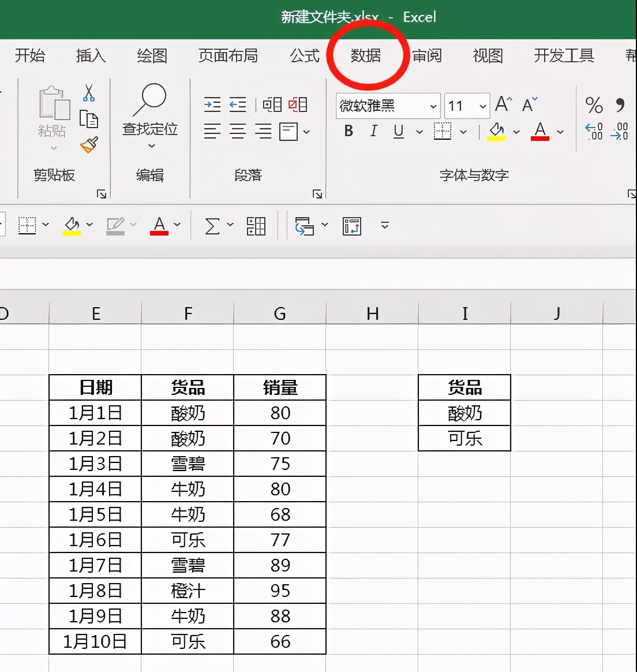Toggle bold formatting
Image resolution: width=637 pixels, height=672 pixels.
pos(349,130)
